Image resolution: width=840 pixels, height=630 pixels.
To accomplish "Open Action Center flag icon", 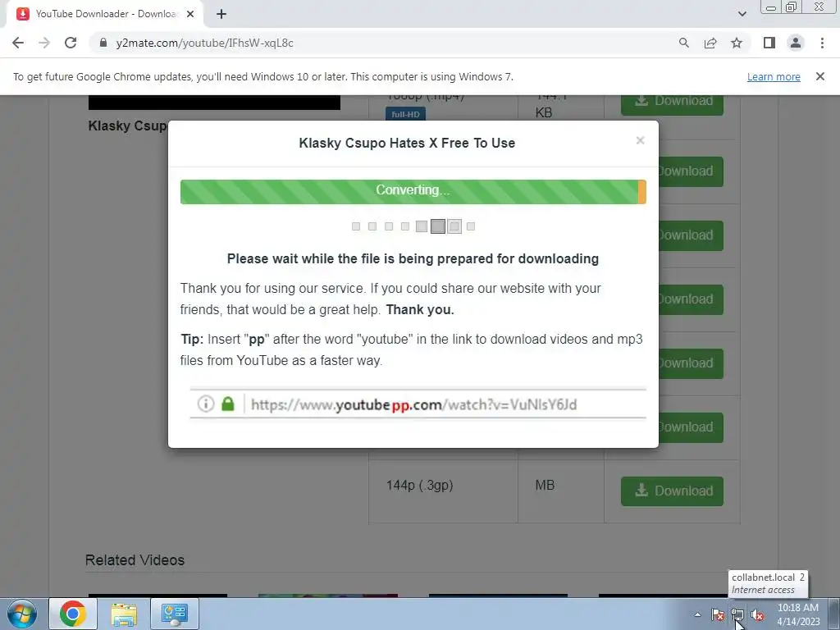I will 717,614.
